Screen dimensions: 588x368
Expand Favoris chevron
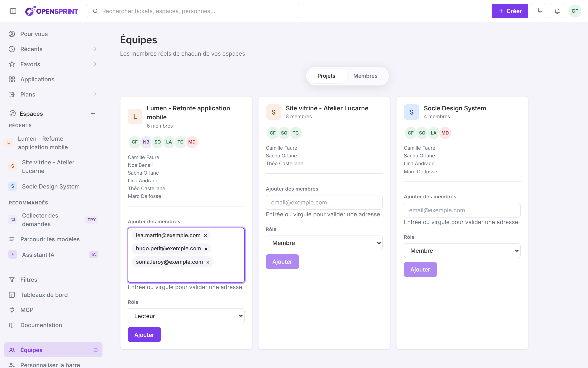(x=95, y=64)
